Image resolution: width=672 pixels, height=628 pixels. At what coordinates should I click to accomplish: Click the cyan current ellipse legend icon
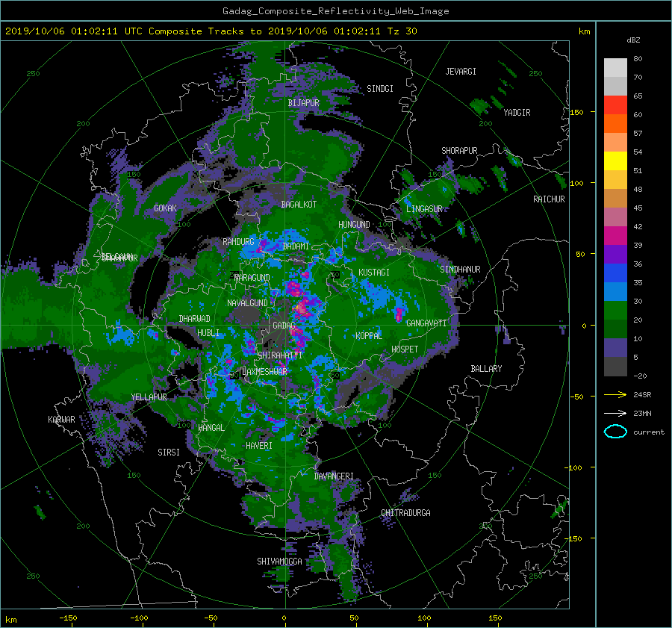tap(615, 432)
